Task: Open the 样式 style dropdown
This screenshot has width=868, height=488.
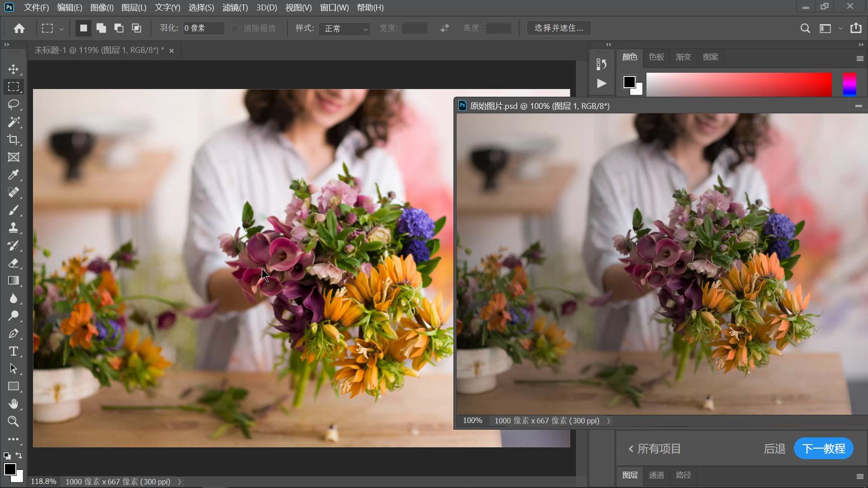Action: [344, 28]
